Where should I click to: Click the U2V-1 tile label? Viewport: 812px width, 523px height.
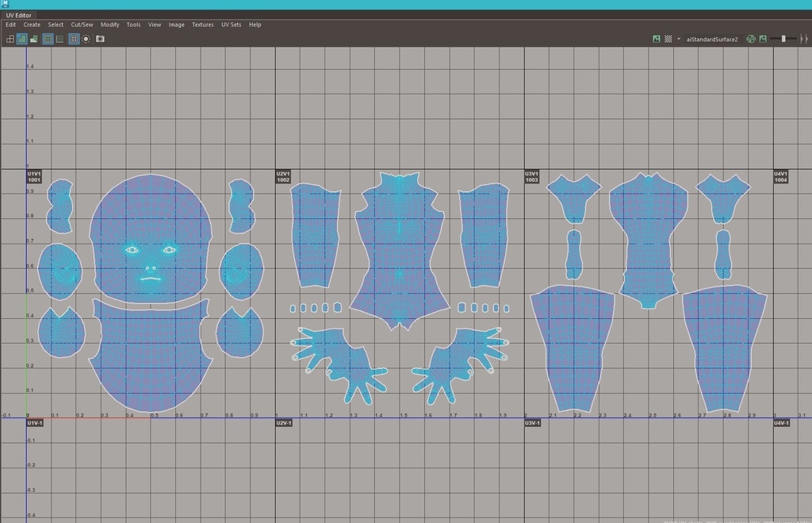[x=284, y=423]
